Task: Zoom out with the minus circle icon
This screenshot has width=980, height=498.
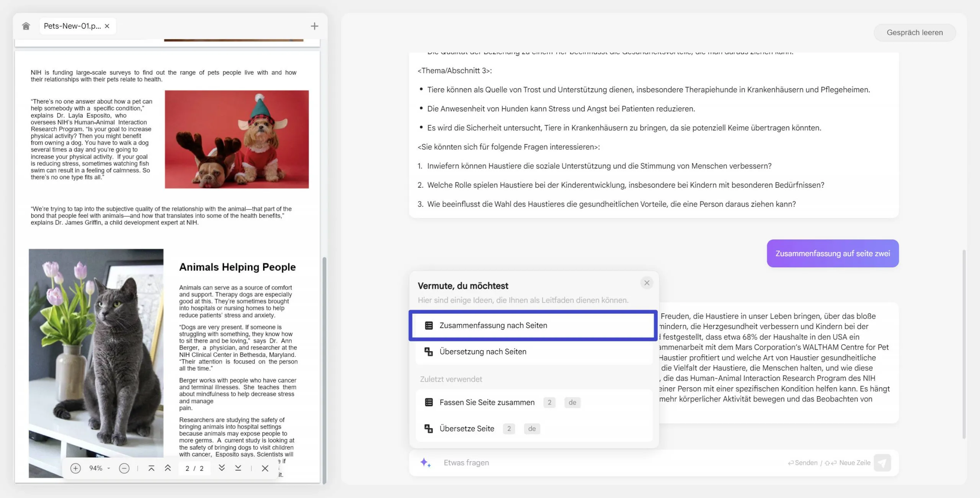Action: 124,468
